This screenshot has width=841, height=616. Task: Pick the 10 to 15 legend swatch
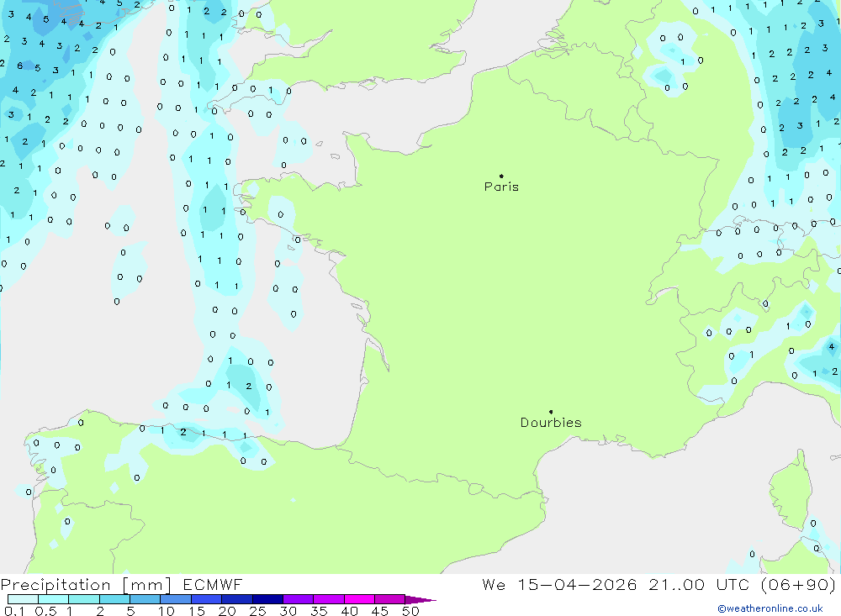[176, 599]
